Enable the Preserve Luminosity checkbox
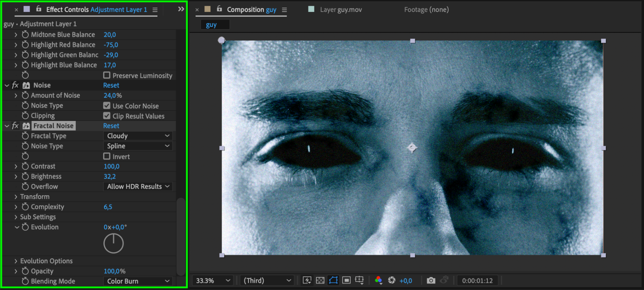The width and height of the screenshot is (644, 290). (x=107, y=75)
